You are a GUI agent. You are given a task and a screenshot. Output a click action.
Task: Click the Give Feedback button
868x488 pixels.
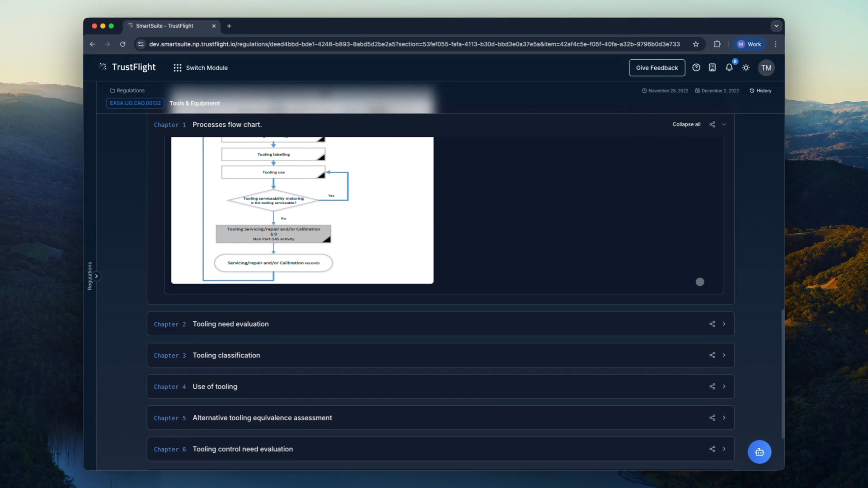pos(657,67)
